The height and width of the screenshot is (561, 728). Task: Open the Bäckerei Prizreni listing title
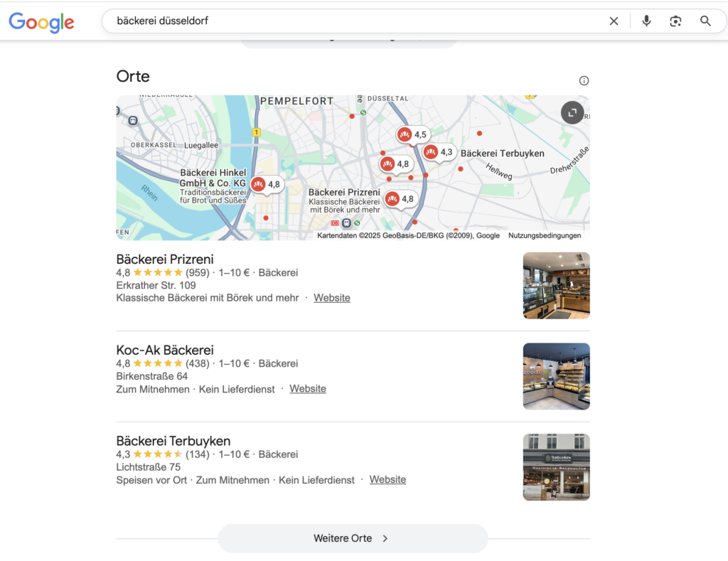(165, 259)
